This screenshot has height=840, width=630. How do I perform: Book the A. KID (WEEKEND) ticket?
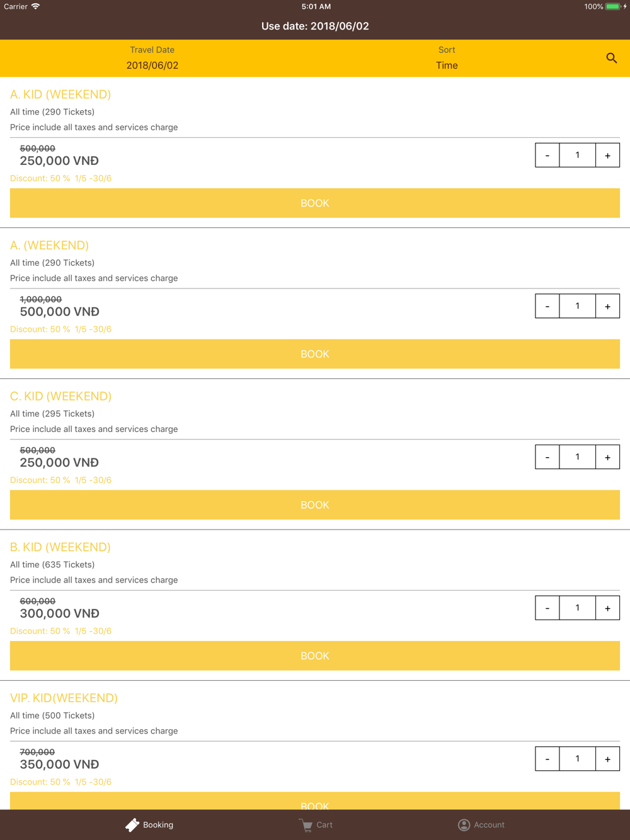click(315, 203)
